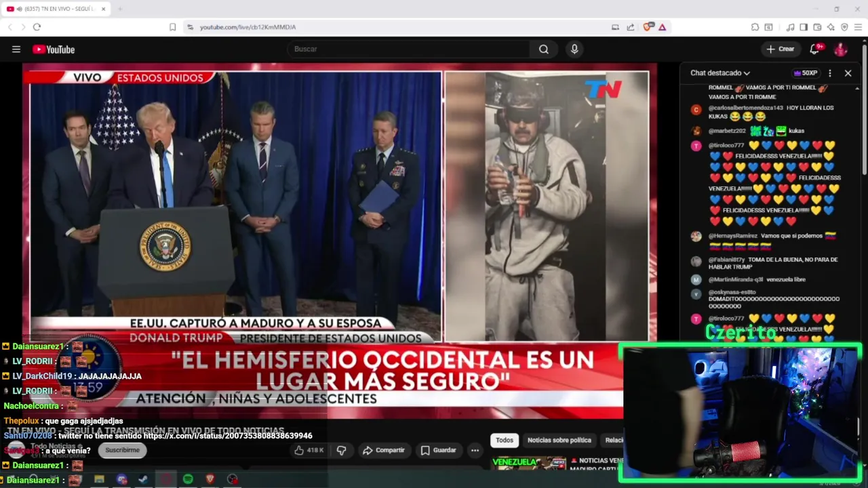Click chat text 'venezuela libre'
The height and width of the screenshot is (488, 868).
(786, 279)
